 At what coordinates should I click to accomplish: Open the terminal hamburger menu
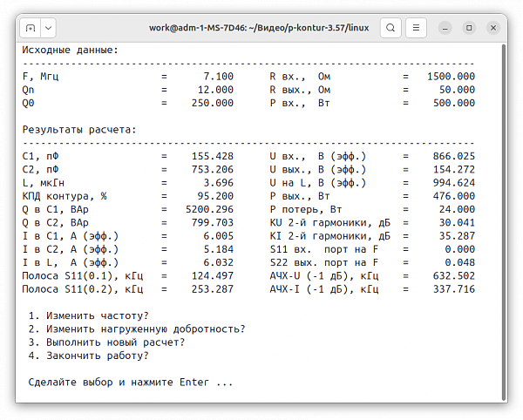tap(419, 28)
